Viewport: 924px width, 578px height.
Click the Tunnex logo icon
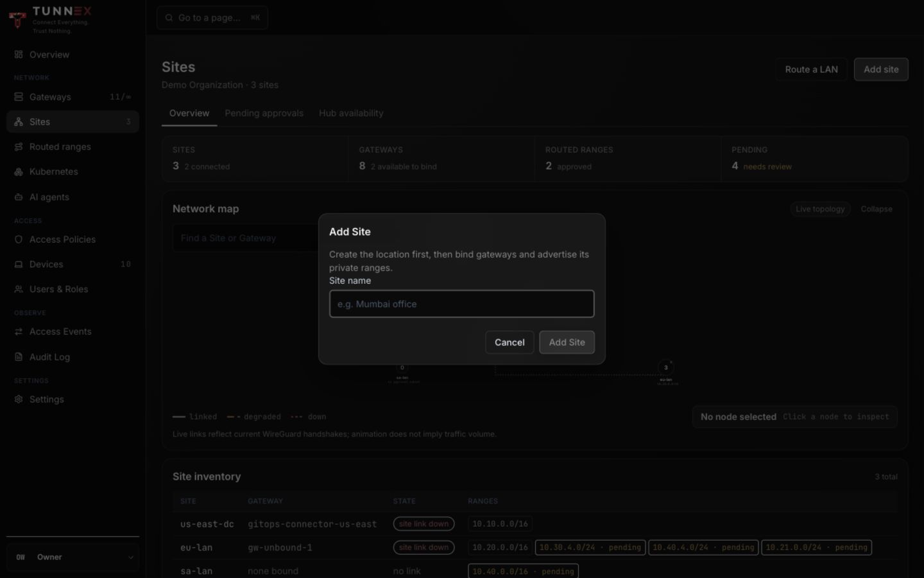17,19
